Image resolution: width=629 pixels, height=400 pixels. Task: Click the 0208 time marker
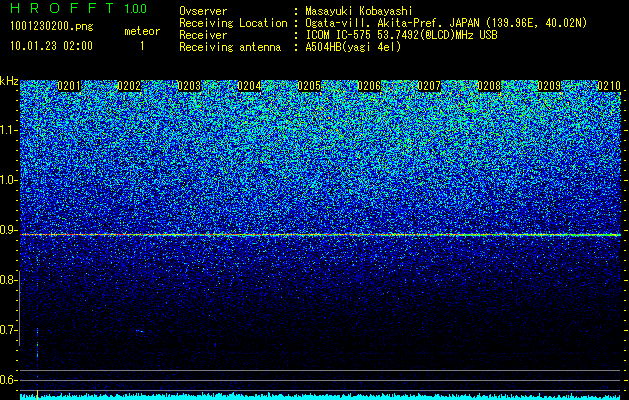(489, 86)
